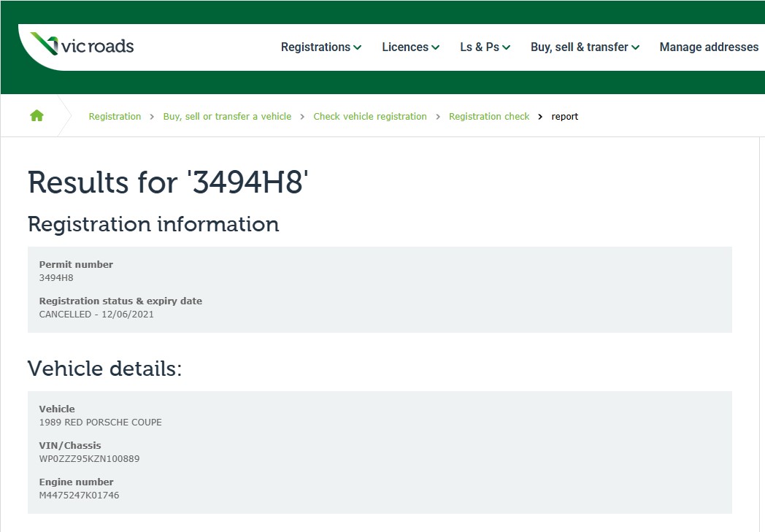The height and width of the screenshot is (532, 765).
Task: Follow the Registration breadcrumb link
Action: tap(115, 116)
